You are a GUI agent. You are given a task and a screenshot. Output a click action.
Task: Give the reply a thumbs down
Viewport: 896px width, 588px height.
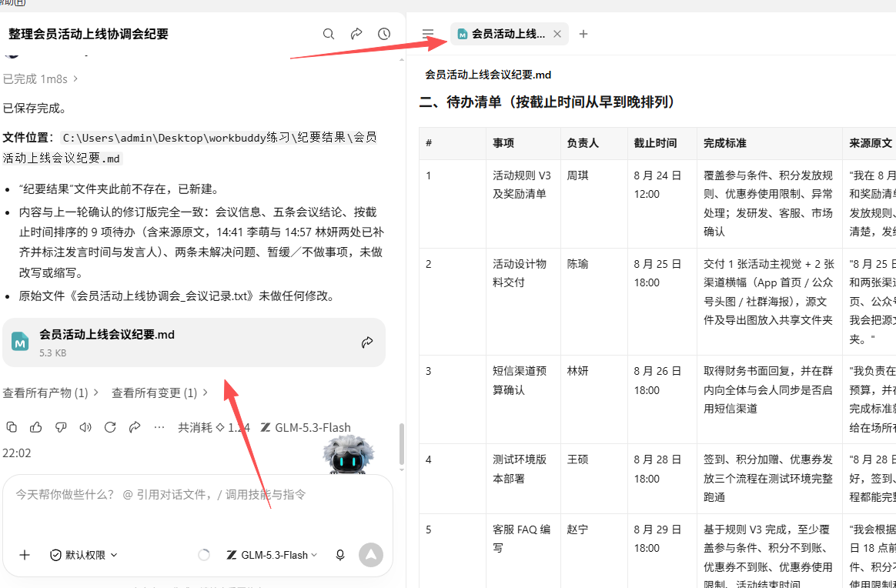61,427
